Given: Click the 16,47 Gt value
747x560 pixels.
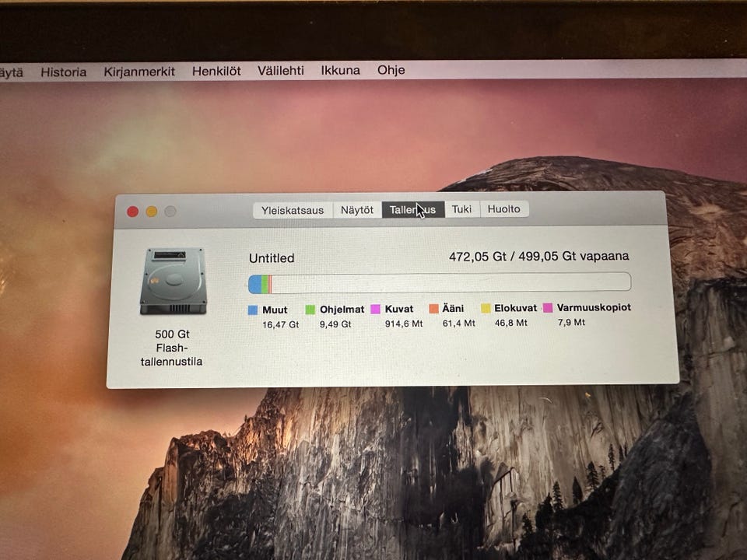Looking at the screenshot, I should click(x=280, y=325).
